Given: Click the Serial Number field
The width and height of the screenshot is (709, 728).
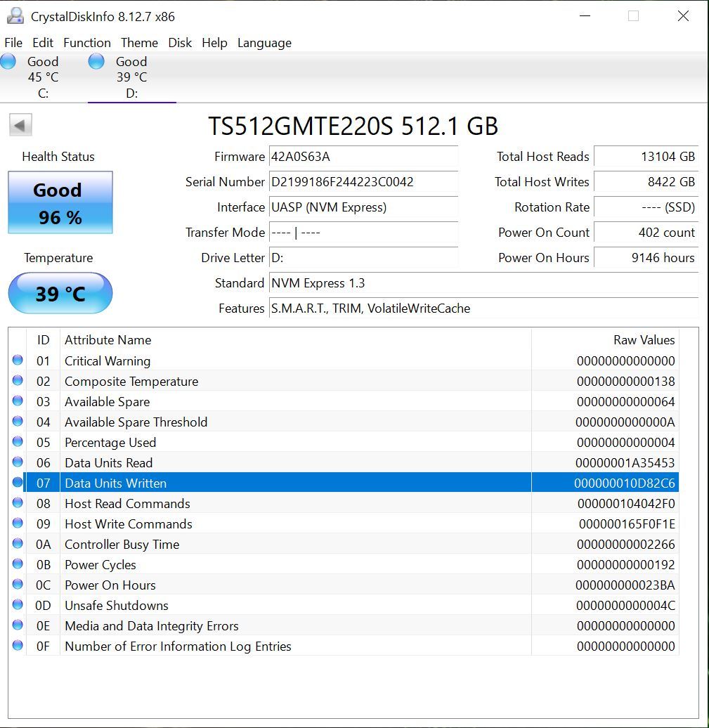Looking at the screenshot, I should (363, 181).
